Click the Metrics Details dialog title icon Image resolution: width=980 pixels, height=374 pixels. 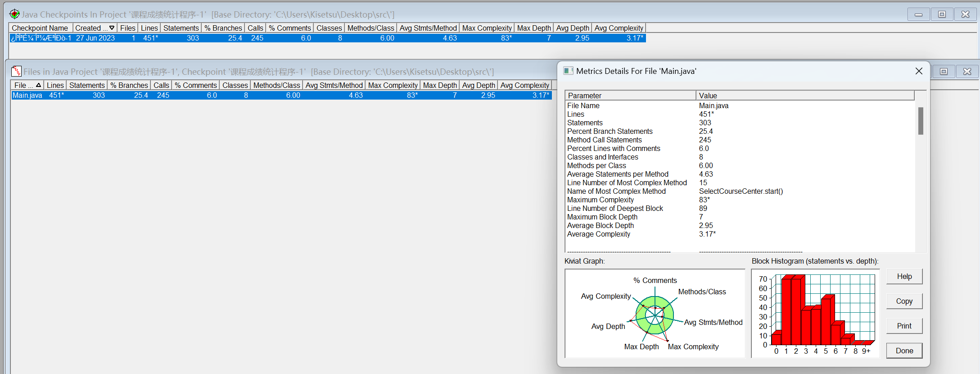coord(568,71)
